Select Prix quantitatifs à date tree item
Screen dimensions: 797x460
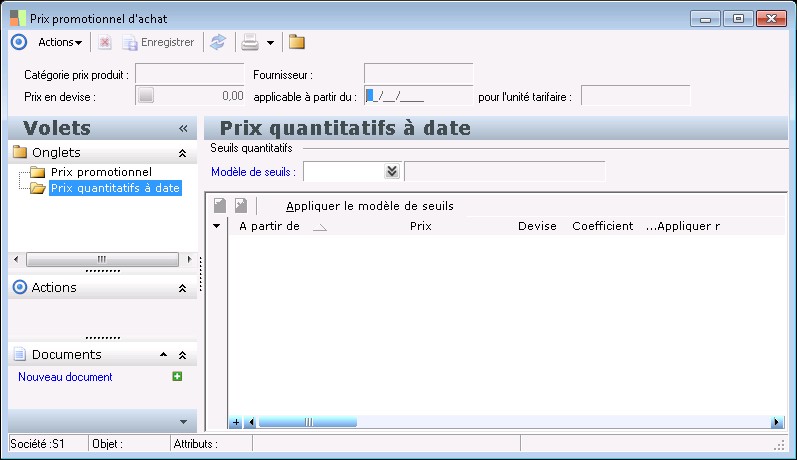(x=115, y=188)
